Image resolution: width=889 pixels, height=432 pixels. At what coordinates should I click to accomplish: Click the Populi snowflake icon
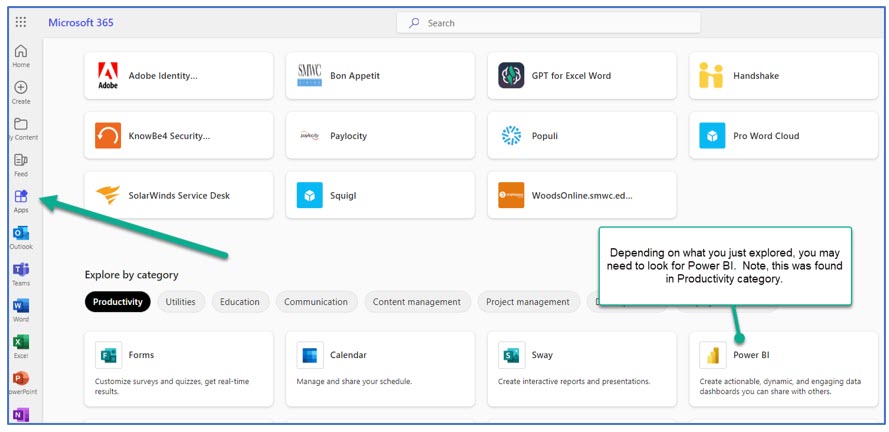[x=511, y=135]
